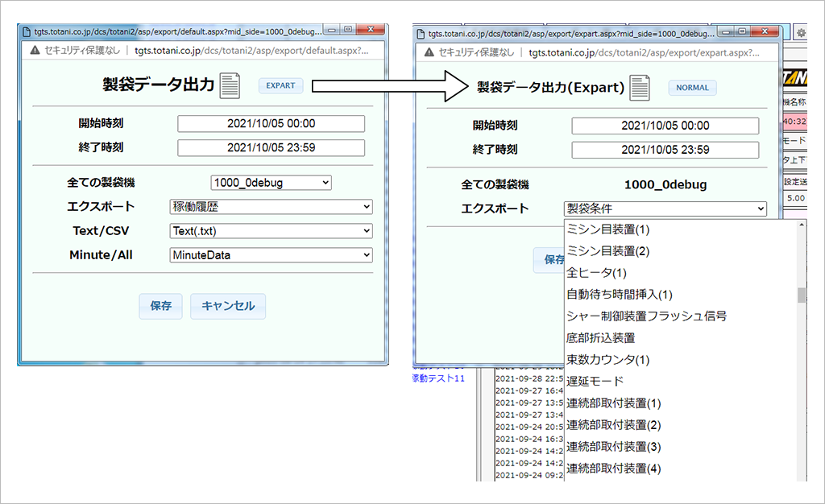Expand the 稼働履歴 export dropdown
This screenshot has width=825, height=504.
[271, 207]
